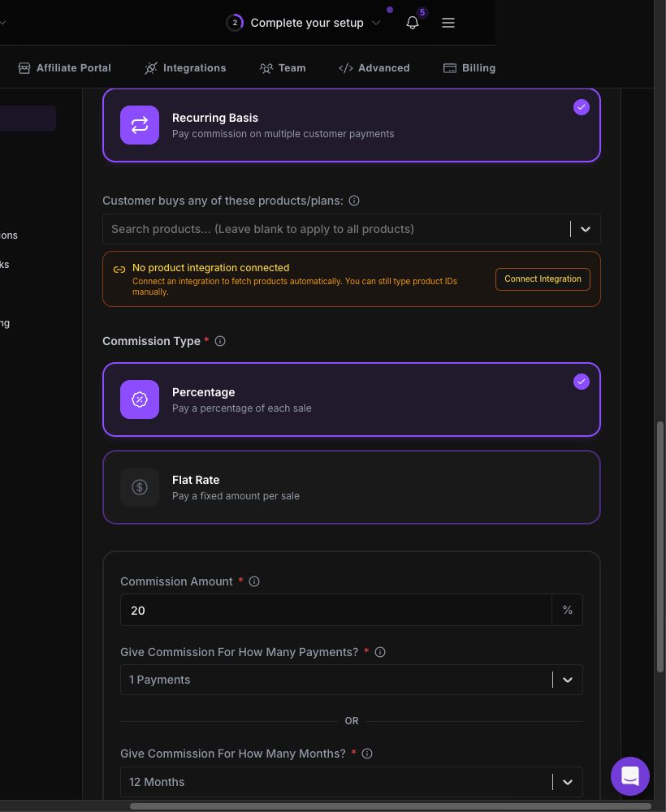Click info icon for How Many Months
Image resolution: width=666 pixels, height=812 pixels.
point(367,754)
